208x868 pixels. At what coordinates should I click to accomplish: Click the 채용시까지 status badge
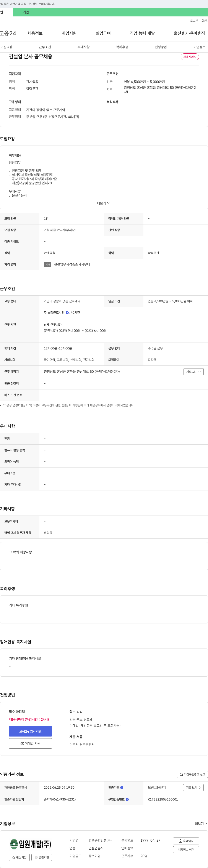click(x=190, y=57)
